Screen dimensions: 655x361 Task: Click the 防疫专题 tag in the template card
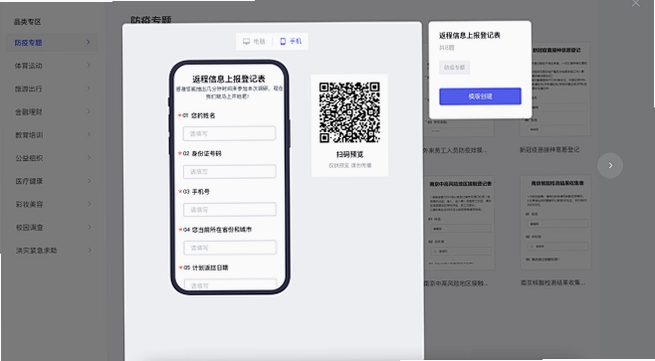tap(454, 67)
